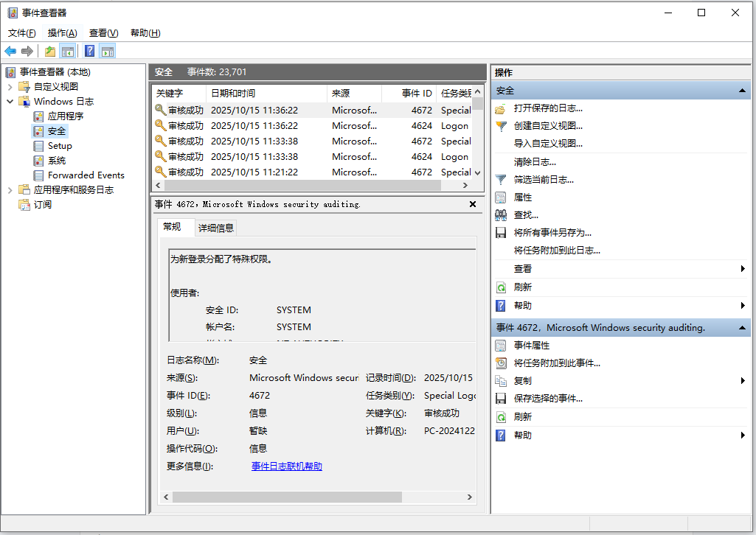756x535 pixels.
Task: Open the 文件(F) menu
Action: 21,32
